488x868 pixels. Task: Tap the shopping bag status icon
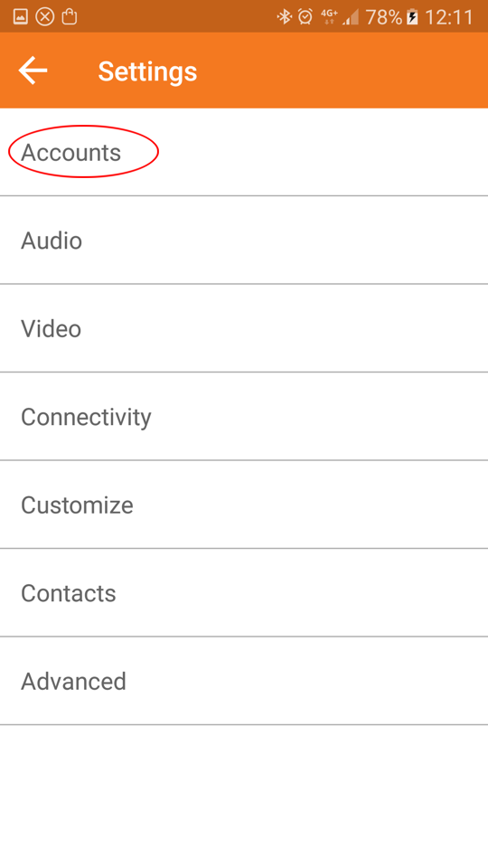click(x=70, y=16)
